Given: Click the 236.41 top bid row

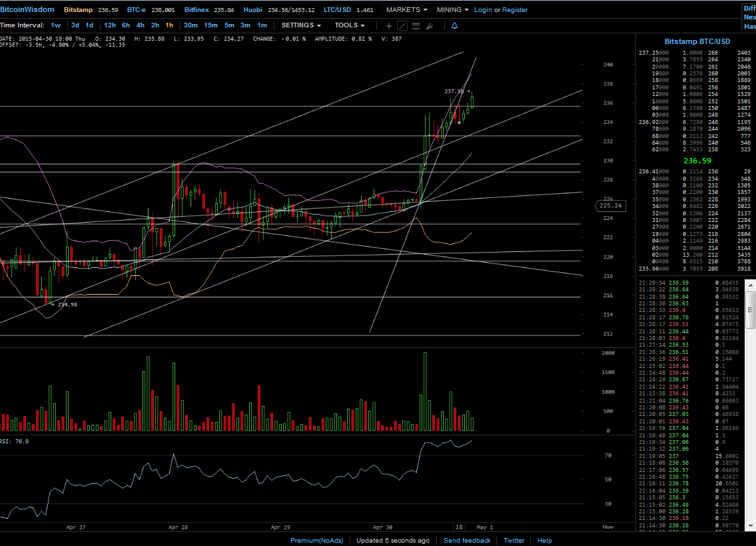Looking at the screenshot, I should click(695, 171).
